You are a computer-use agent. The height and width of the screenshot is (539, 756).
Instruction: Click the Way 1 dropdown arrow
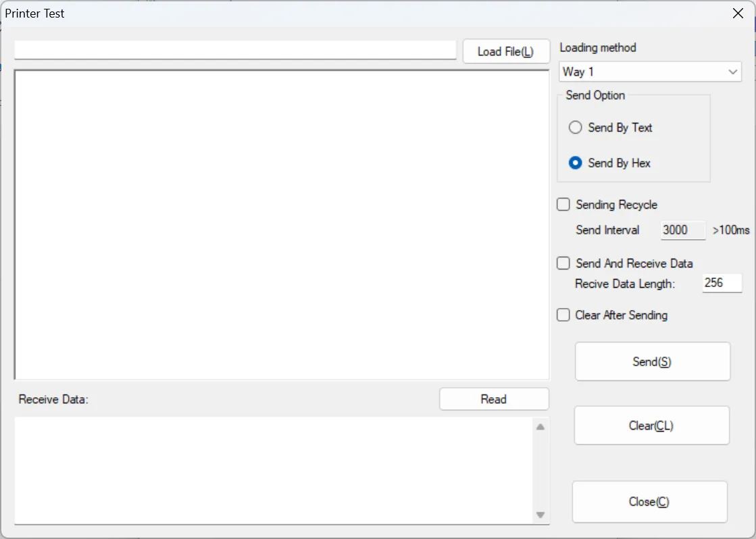coord(733,72)
